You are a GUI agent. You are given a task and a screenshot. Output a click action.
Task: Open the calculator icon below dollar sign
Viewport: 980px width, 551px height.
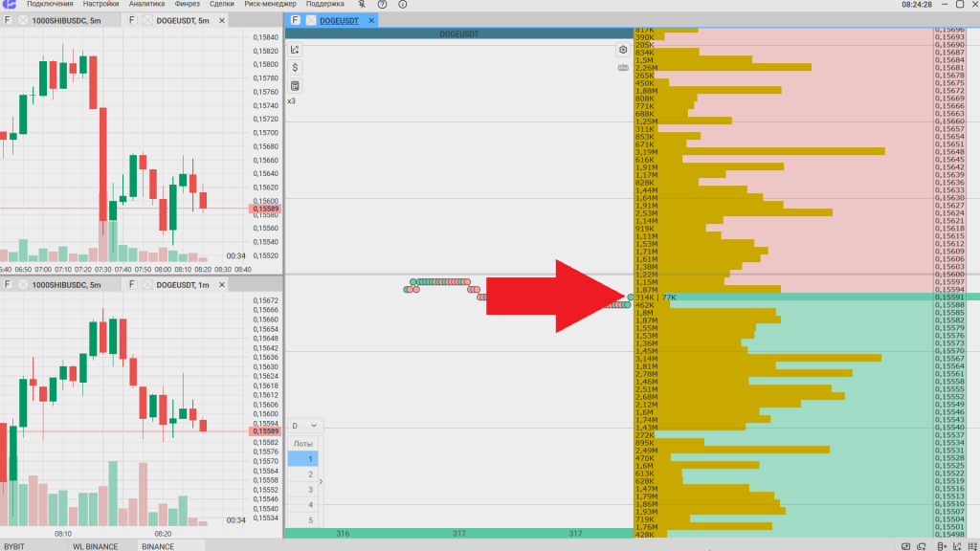click(295, 85)
